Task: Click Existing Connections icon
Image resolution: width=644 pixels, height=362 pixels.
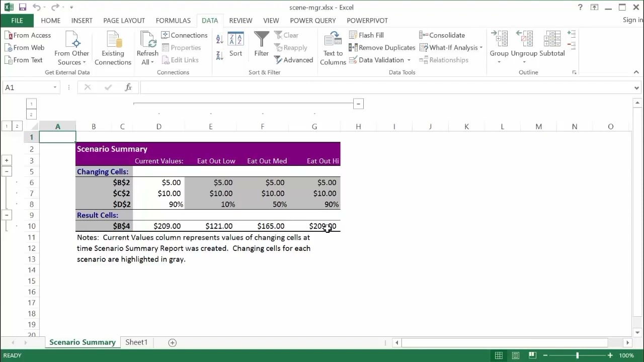Action: pos(113,48)
